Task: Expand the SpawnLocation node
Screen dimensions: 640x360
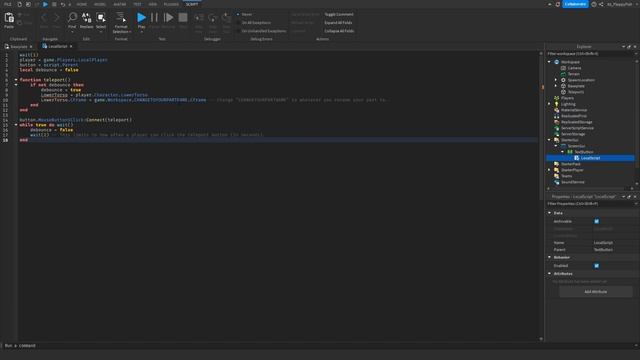Action: (556, 80)
